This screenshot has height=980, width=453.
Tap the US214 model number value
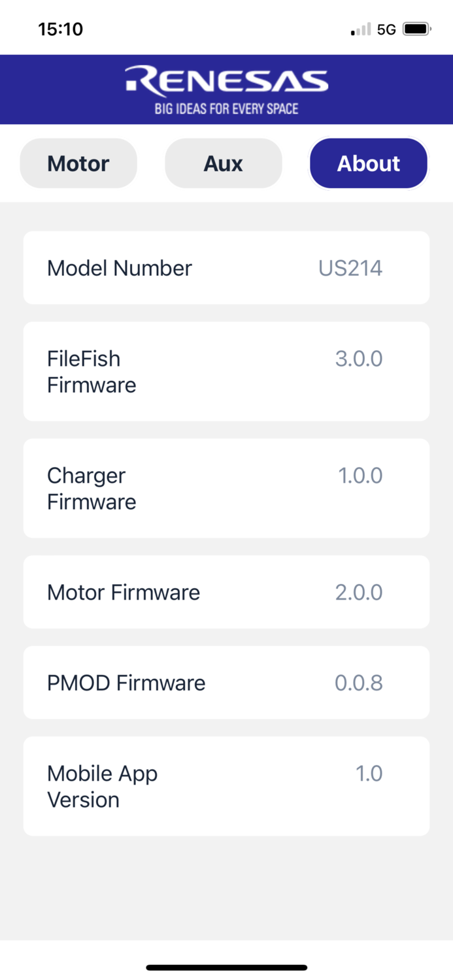pos(350,268)
